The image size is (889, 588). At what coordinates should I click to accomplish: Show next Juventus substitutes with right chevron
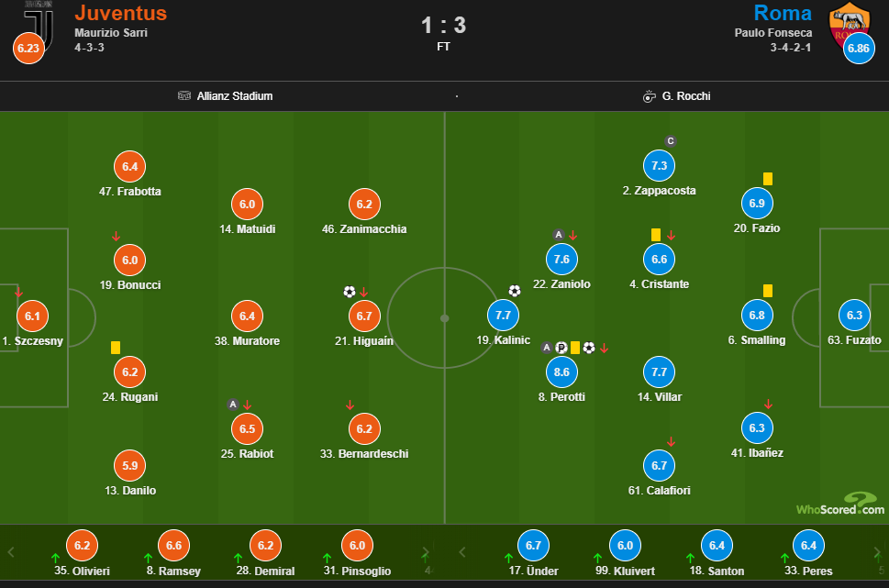(426, 551)
